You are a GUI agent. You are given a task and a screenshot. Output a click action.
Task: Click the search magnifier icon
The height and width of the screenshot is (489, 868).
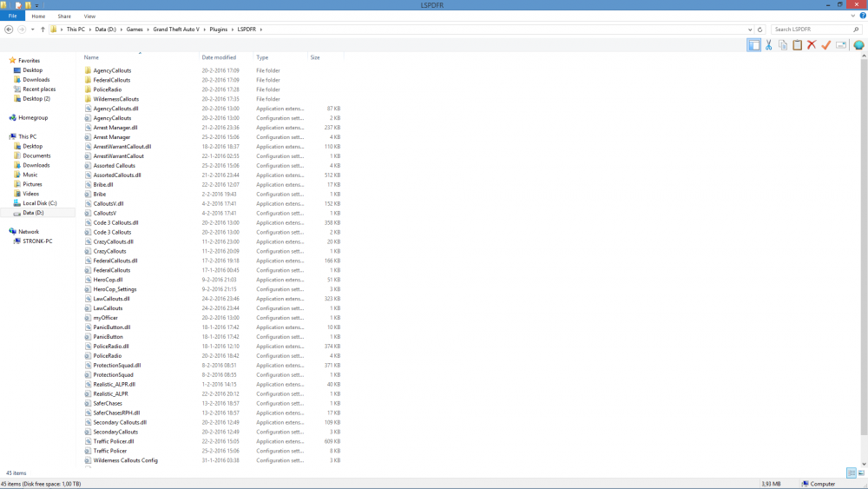(856, 30)
